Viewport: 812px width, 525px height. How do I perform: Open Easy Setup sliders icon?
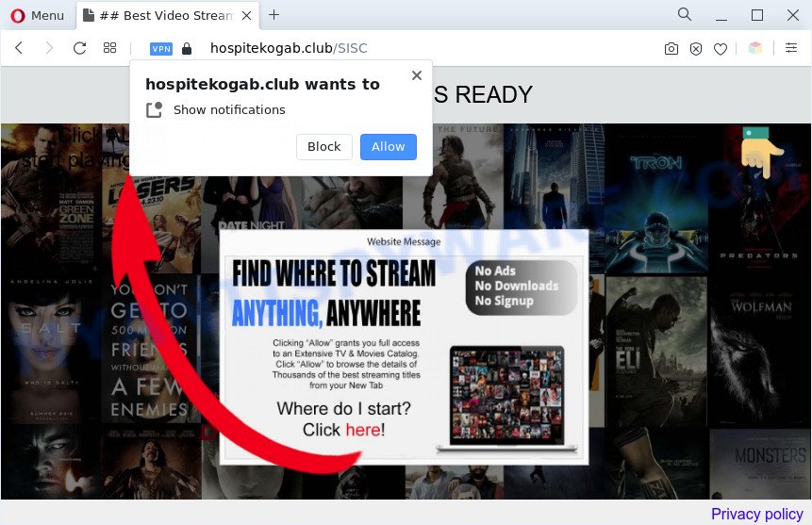click(x=791, y=48)
